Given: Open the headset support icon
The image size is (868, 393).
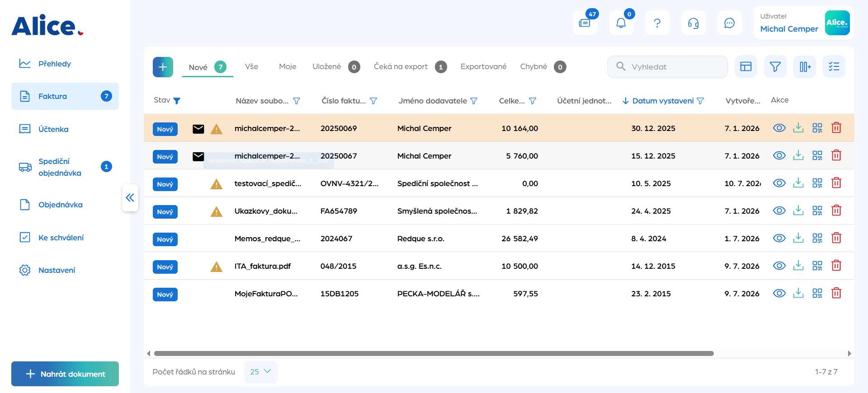Looking at the screenshot, I should (x=693, y=23).
